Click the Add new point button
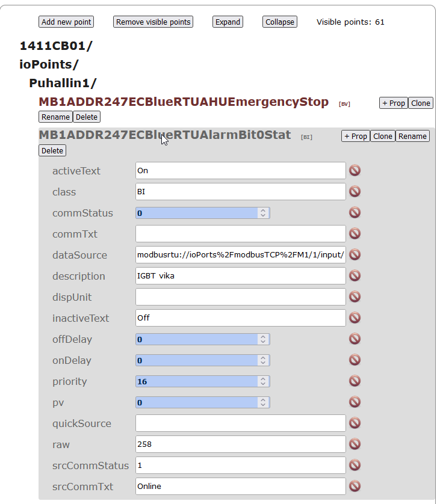The image size is (440, 504). pos(66,22)
